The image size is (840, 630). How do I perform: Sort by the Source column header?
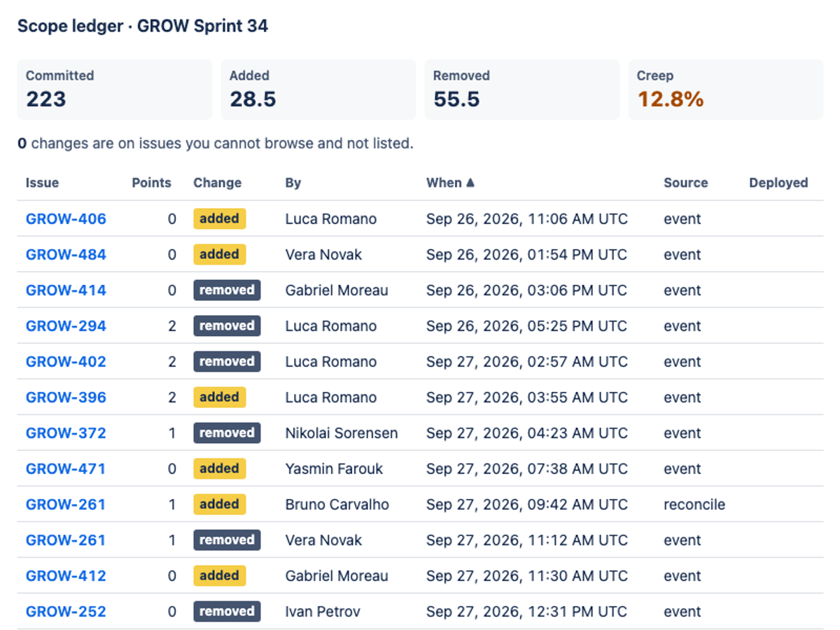coord(686,183)
